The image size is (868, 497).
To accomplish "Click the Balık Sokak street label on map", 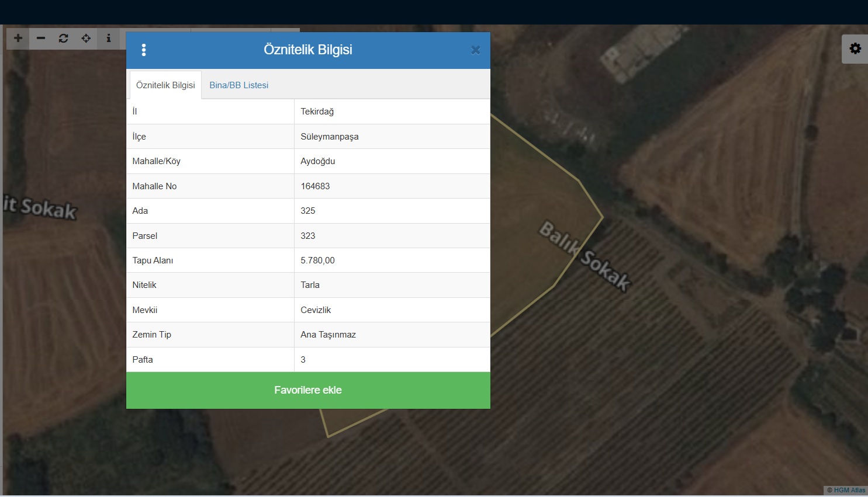I will point(585,255).
